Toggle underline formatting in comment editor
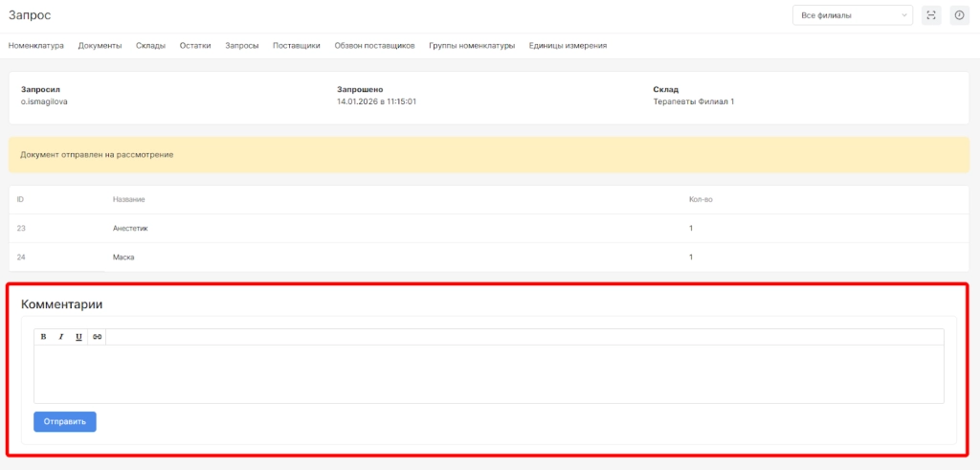980x470 pixels. (x=78, y=337)
